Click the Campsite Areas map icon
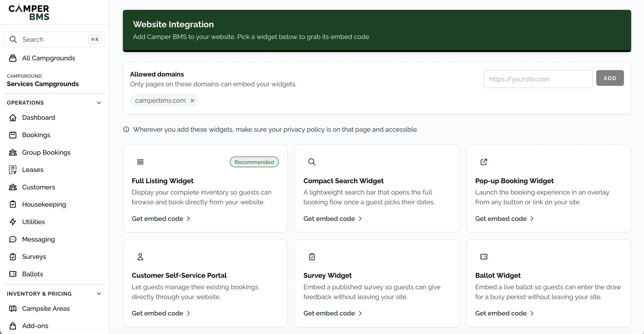The image size is (644, 334). 13,308
